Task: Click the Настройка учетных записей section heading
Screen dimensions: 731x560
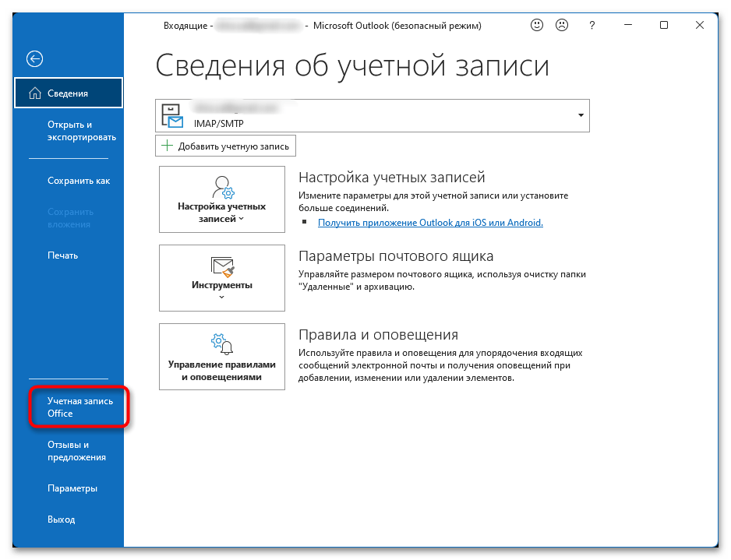Action: (391, 177)
